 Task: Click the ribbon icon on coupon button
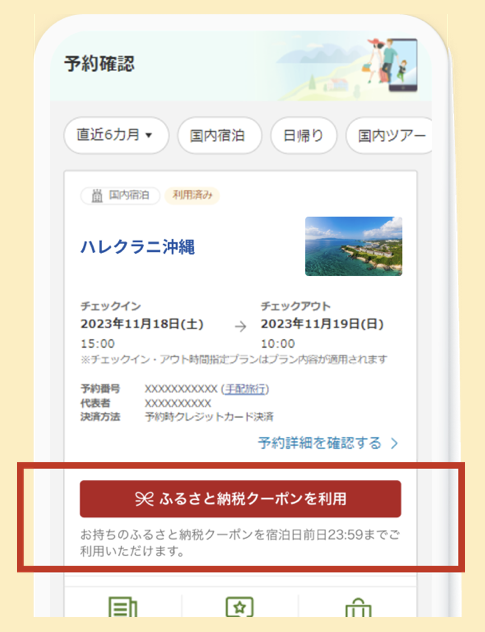(x=144, y=499)
